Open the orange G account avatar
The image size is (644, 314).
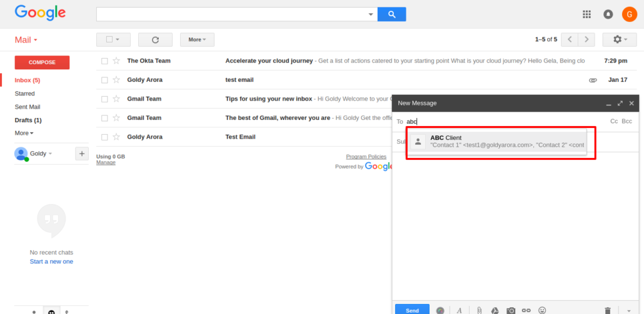629,14
